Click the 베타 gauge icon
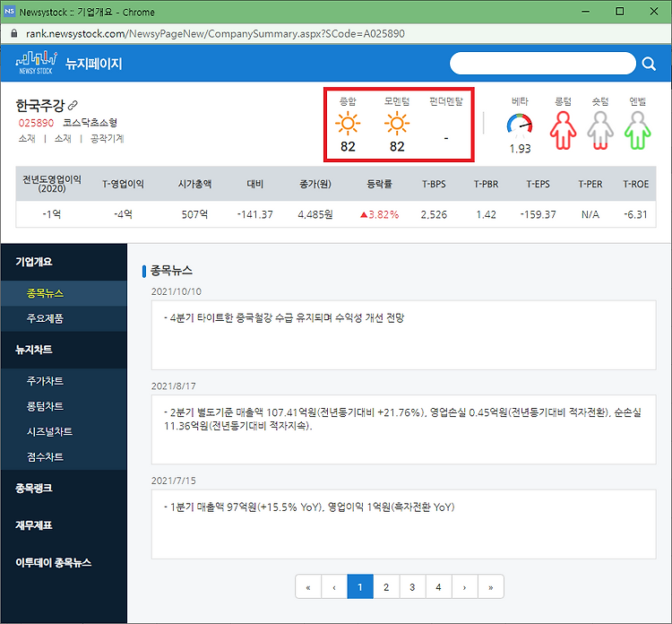The width and height of the screenshot is (672, 624). (x=520, y=125)
